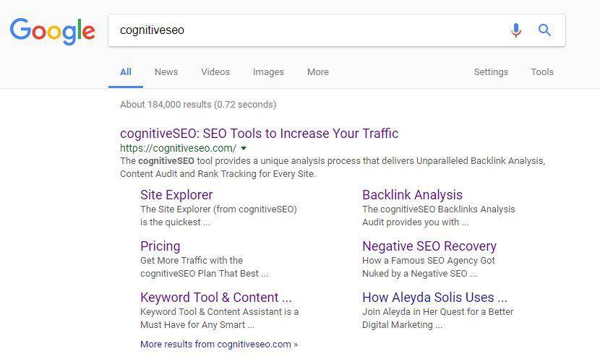Open the More search categories menu
This screenshot has width=600, height=364.
(317, 72)
